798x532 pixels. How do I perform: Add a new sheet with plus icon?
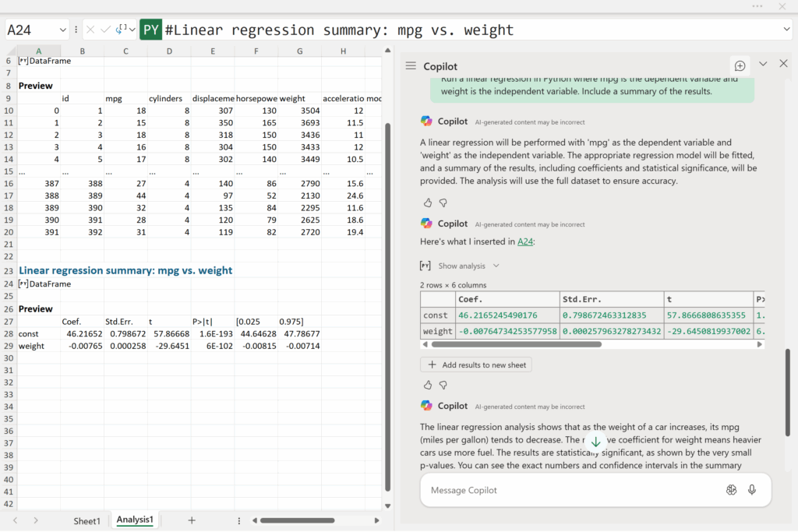pyautogui.click(x=192, y=520)
